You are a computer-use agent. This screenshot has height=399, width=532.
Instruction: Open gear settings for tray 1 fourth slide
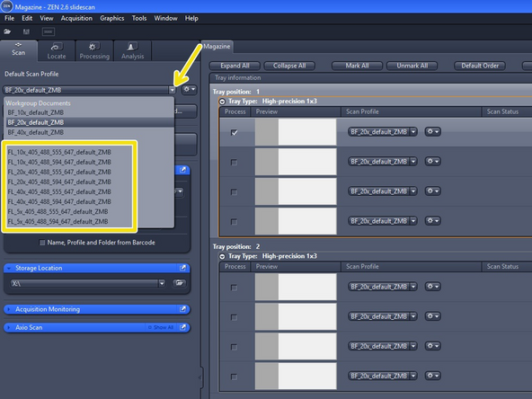(432, 221)
